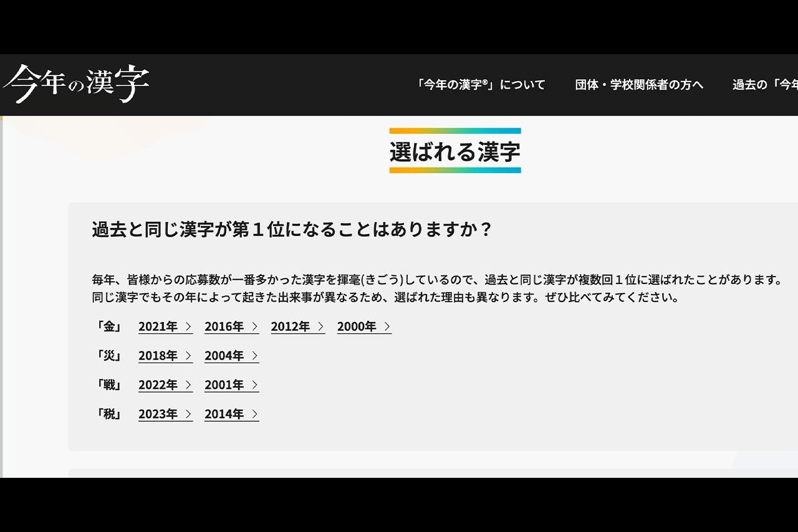Image resolution: width=798 pixels, height=532 pixels.
Task: Click the arrow icon beside 2023年 under 「税」
Action: click(x=189, y=414)
